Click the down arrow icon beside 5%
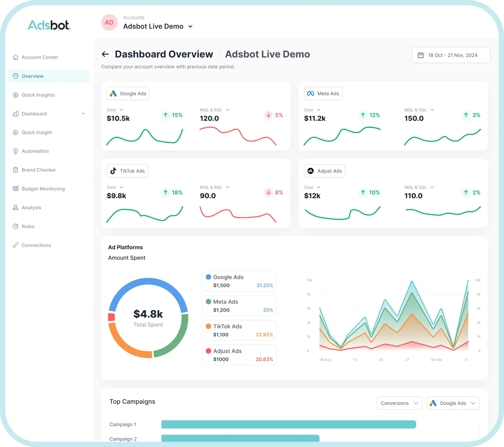Screen dimensions: 504x447 click(269, 115)
